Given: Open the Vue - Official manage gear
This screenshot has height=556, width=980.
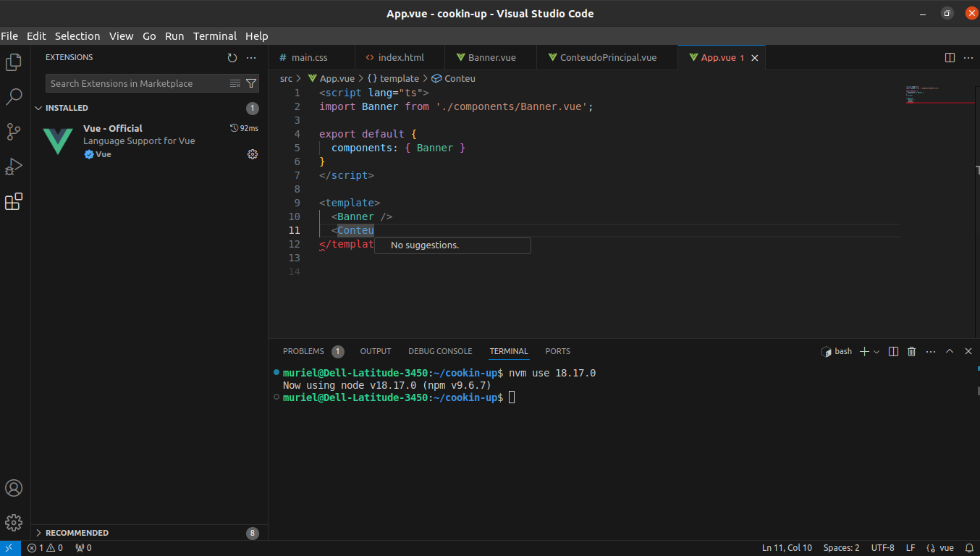Looking at the screenshot, I should tap(253, 154).
